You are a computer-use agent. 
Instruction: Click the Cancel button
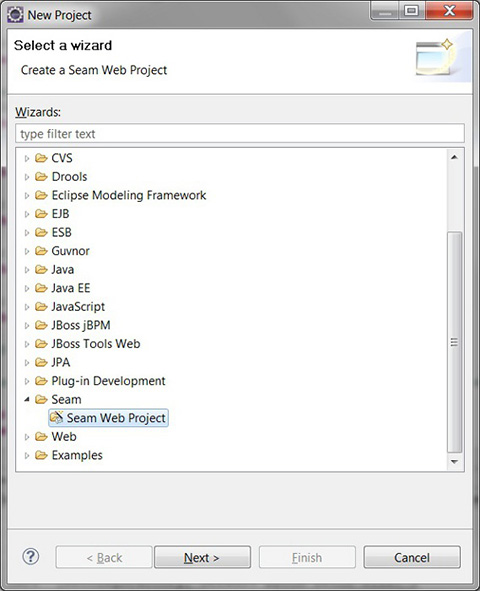[412, 557]
